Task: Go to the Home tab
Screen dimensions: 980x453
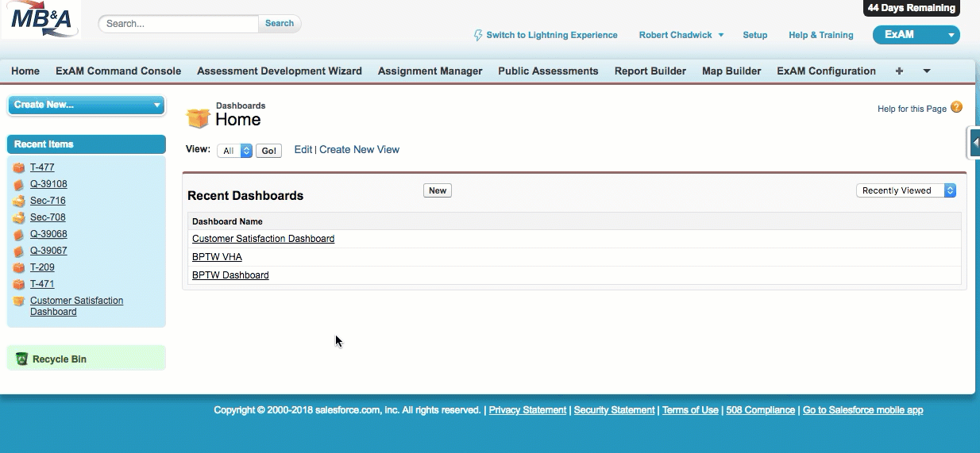Action: point(25,71)
